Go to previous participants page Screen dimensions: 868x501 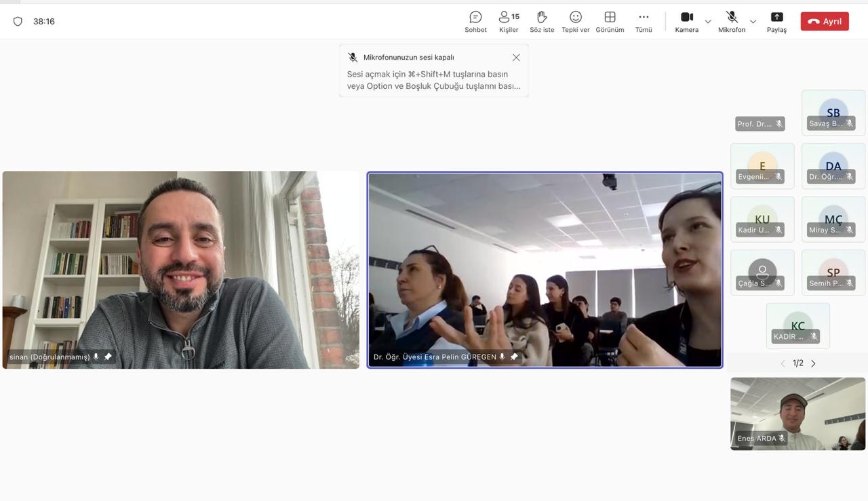point(783,363)
